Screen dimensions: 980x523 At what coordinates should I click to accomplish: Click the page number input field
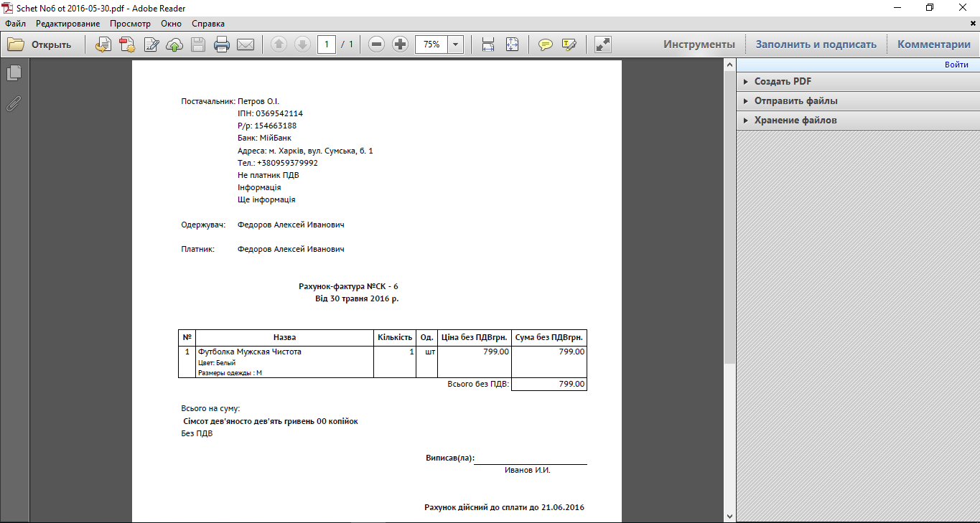click(327, 44)
